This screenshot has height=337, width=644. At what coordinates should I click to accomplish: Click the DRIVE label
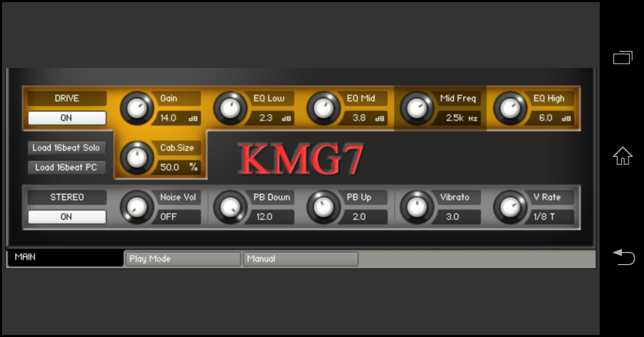[x=67, y=99]
